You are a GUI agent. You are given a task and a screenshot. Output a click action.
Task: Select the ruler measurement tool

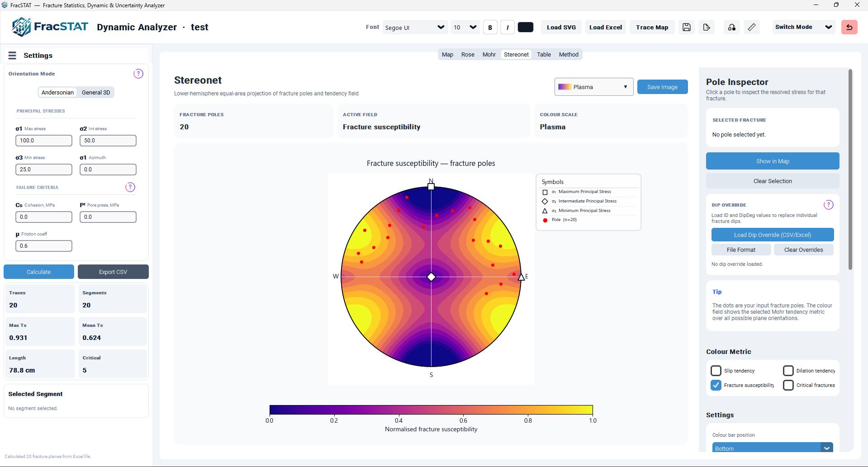752,27
